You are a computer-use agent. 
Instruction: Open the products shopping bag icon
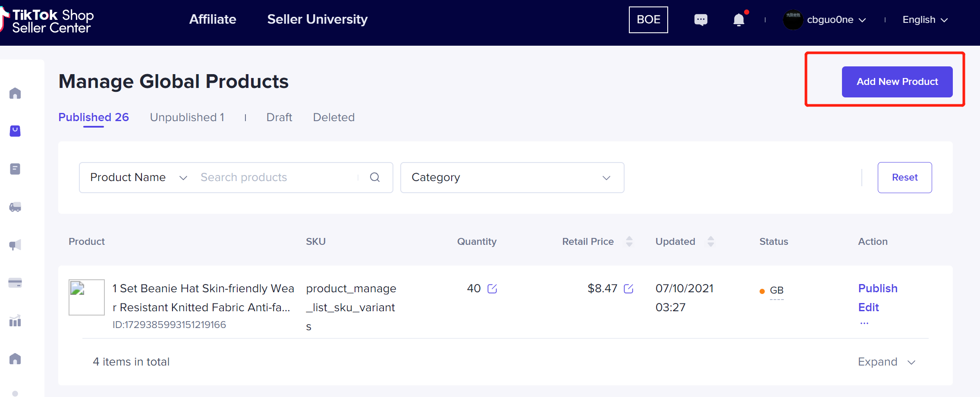click(15, 131)
